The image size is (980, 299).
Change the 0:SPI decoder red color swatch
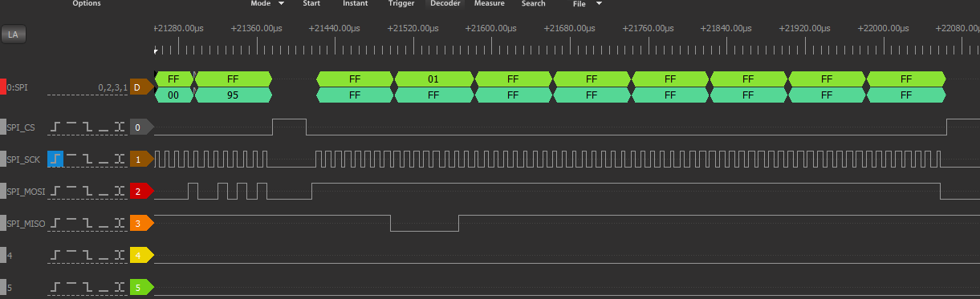click(2, 87)
